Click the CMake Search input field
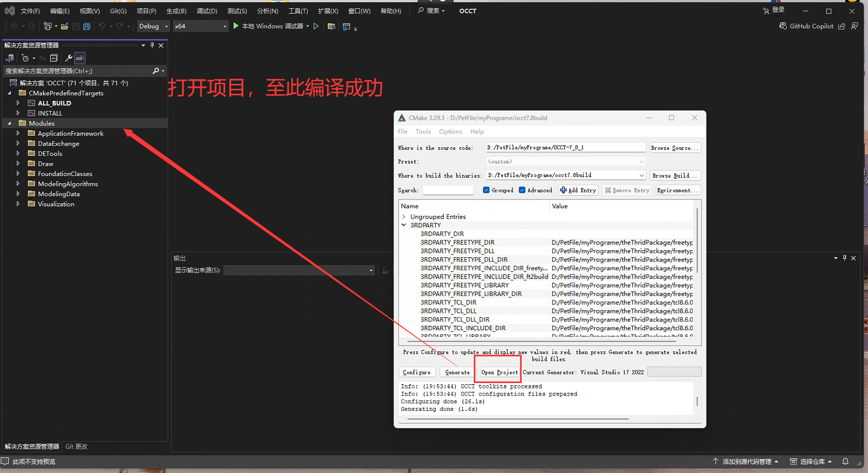Screen dimensions: 868x473 tap(448, 190)
